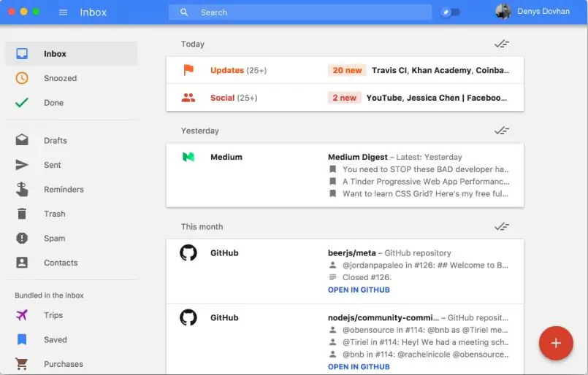Click the Social people icon
The height and width of the screenshot is (375, 588).
(x=188, y=98)
